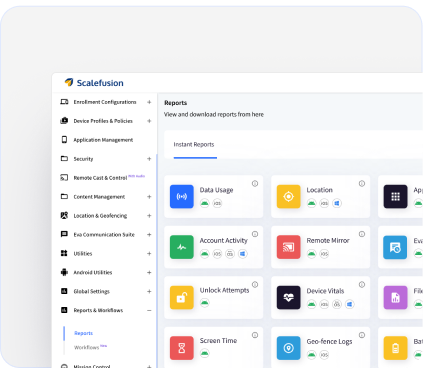The image size is (423, 368).
Task: Open the Screen Time hourglass icon
Action: 182,348
